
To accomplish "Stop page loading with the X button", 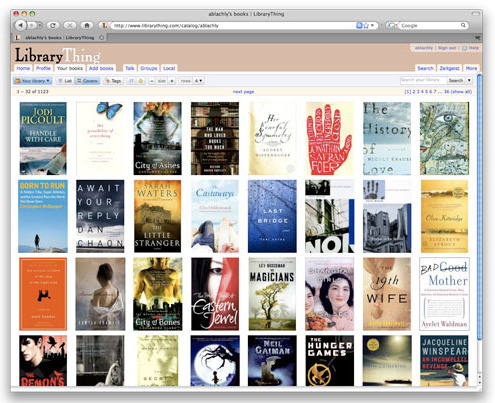I will click(70, 25).
